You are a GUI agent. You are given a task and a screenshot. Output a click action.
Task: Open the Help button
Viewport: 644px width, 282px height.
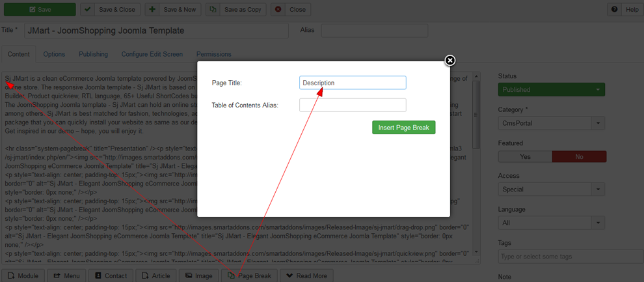(x=625, y=10)
